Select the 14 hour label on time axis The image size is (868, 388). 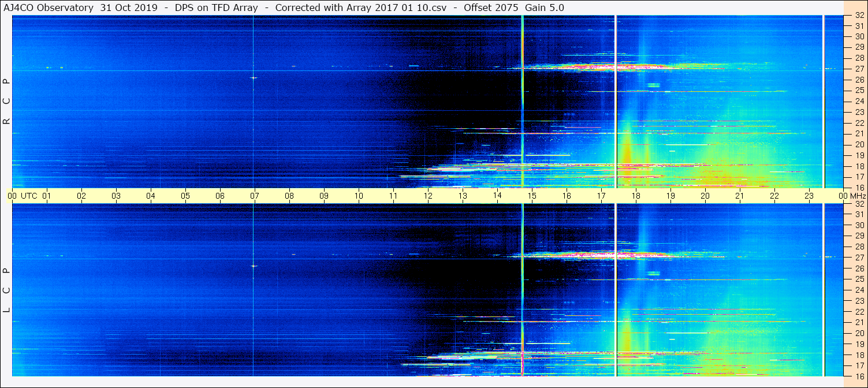[x=497, y=196]
